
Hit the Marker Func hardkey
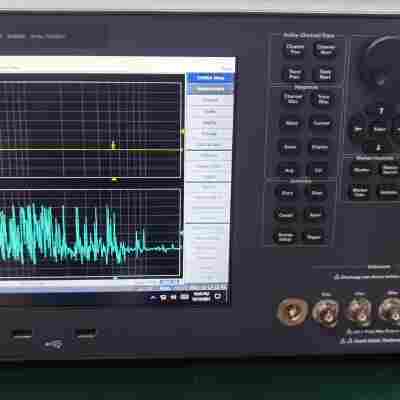tap(360, 192)
